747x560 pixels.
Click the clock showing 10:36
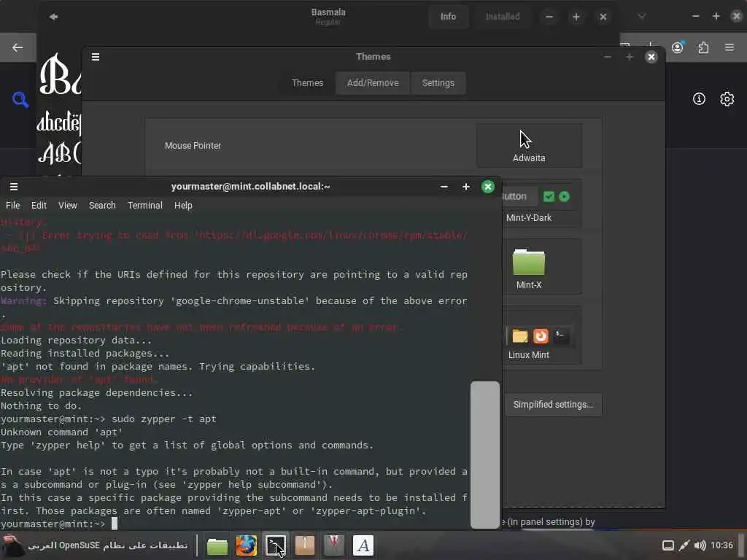tap(721, 545)
